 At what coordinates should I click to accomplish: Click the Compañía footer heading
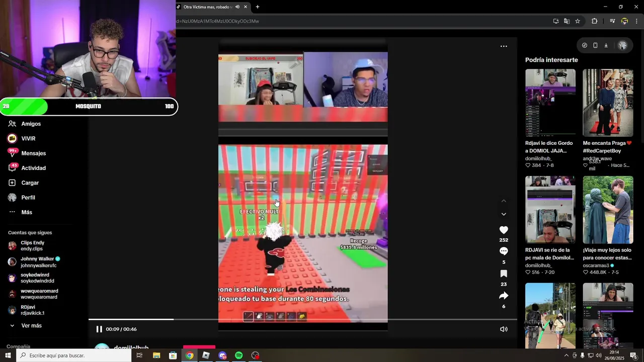(x=18, y=346)
